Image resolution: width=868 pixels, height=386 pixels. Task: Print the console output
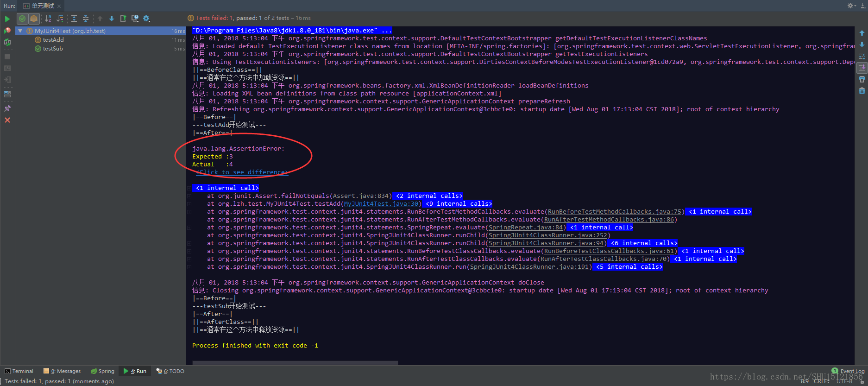click(x=862, y=79)
